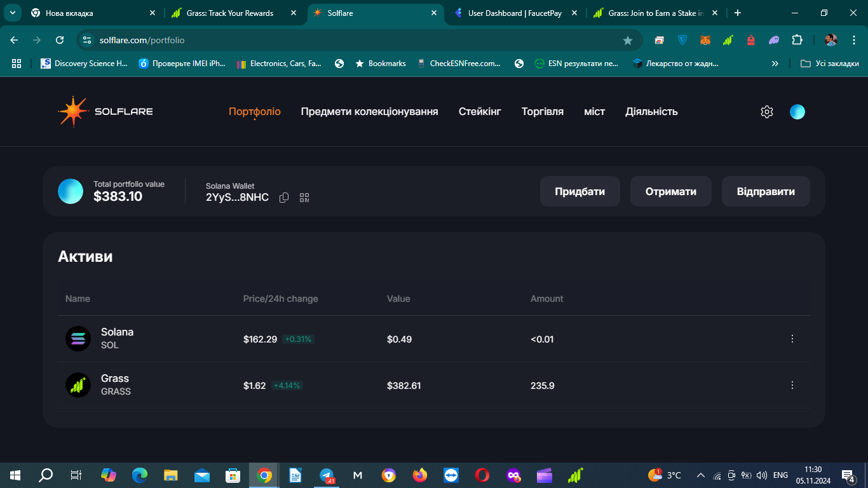Open Telegram from the taskbar
The width and height of the screenshot is (868, 488).
[327, 475]
